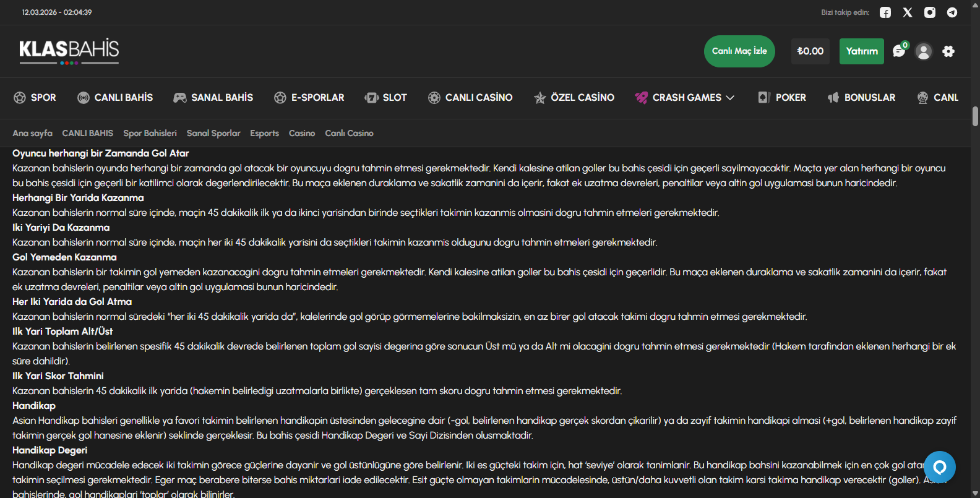
Task: Click the rocket icon beside CRASH GAMES
Action: 642,98
